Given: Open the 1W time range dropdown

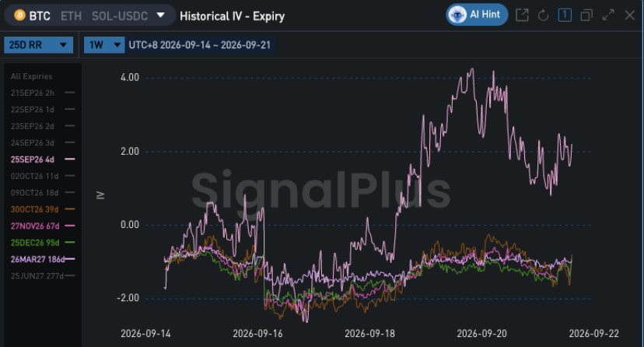Looking at the screenshot, I should click(104, 45).
